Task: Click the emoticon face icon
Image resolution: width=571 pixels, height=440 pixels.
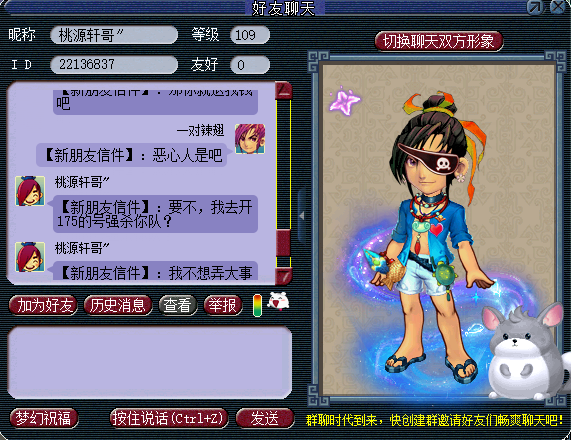Action: [278, 301]
